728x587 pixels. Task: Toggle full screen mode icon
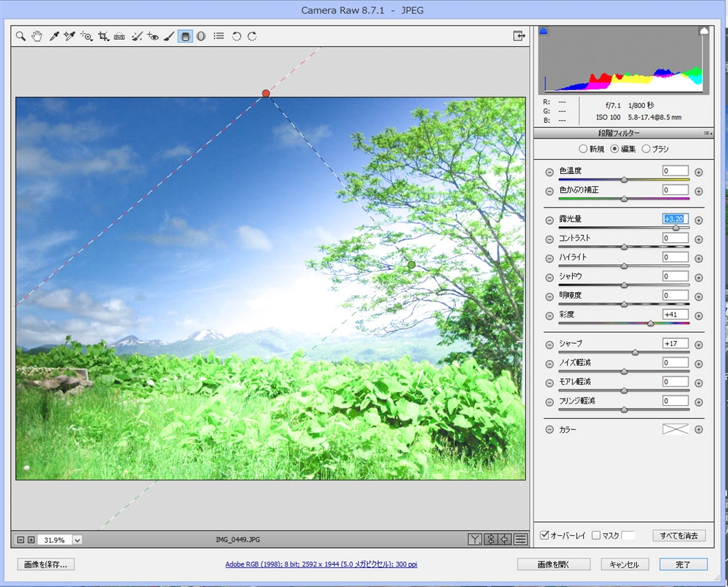[x=519, y=36]
